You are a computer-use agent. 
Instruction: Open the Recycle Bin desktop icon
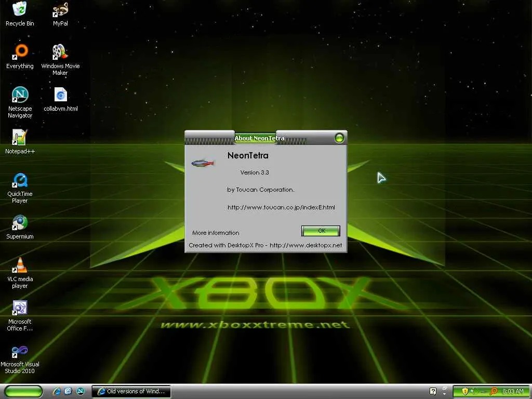click(x=20, y=14)
